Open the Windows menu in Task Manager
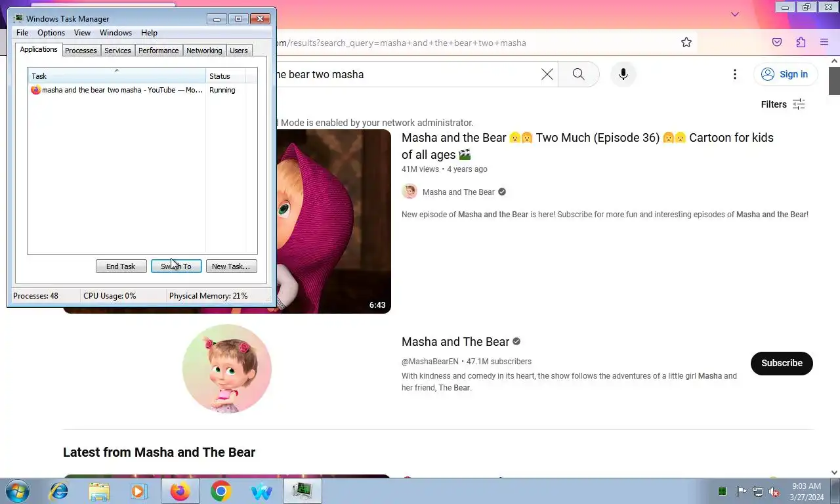 (x=115, y=33)
